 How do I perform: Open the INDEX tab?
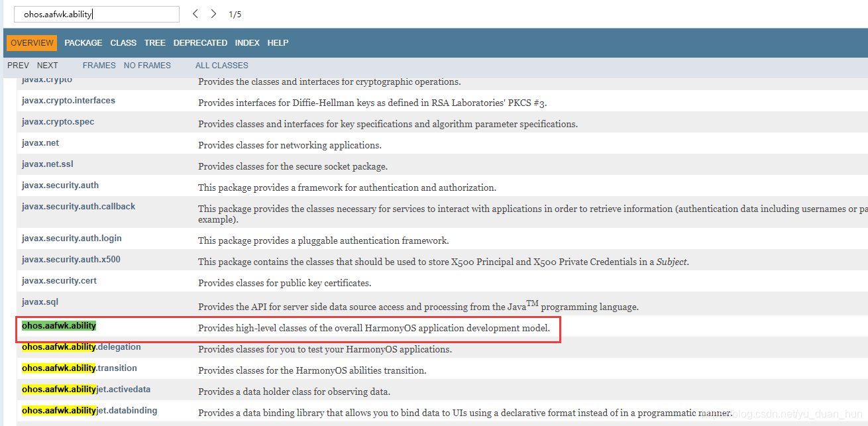pos(247,43)
